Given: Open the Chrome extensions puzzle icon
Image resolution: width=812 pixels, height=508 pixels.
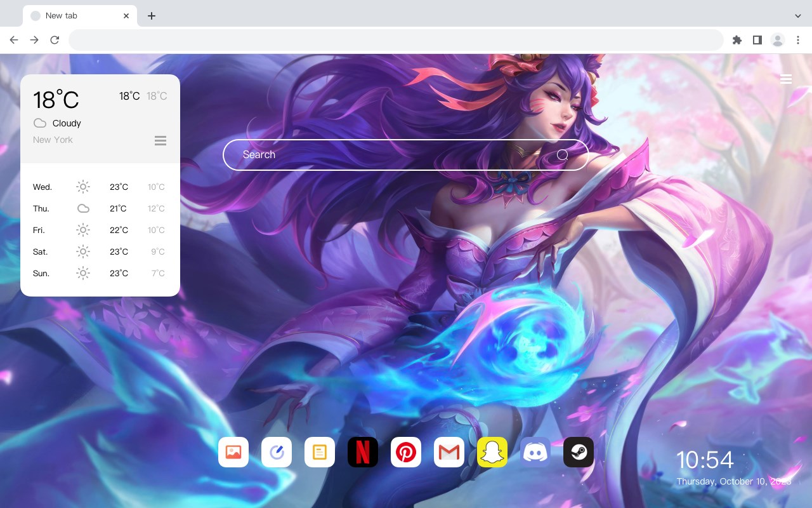Looking at the screenshot, I should [x=737, y=40].
